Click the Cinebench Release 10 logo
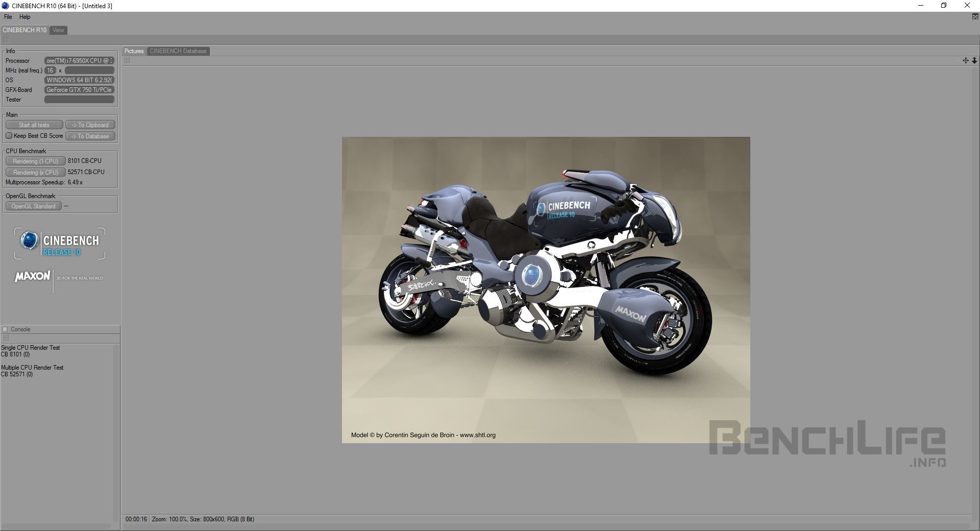The image size is (980, 531). coord(60,244)
